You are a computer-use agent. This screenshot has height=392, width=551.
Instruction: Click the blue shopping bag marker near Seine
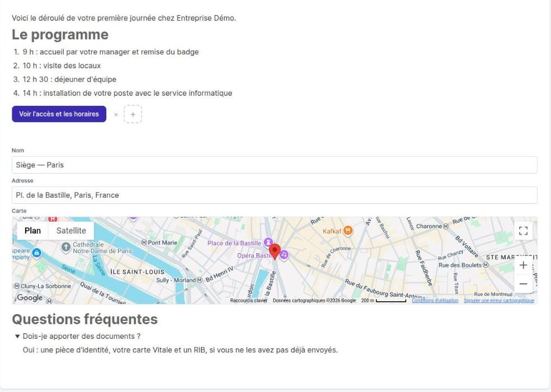[x=36, y=253]
